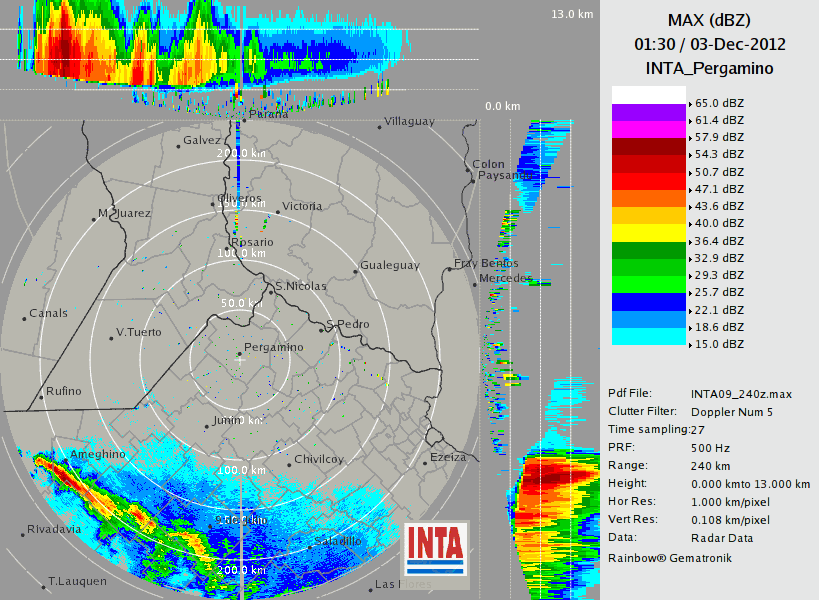819x600 pixels.
Task: Click the Gualeguay city dot
Action: (355, 272)
